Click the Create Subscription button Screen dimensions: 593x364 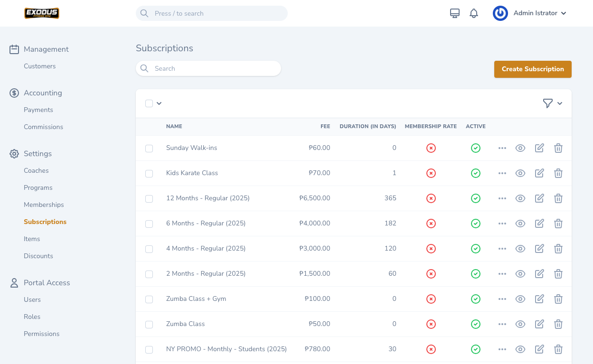pyautogui.click(x=533, y=69)
